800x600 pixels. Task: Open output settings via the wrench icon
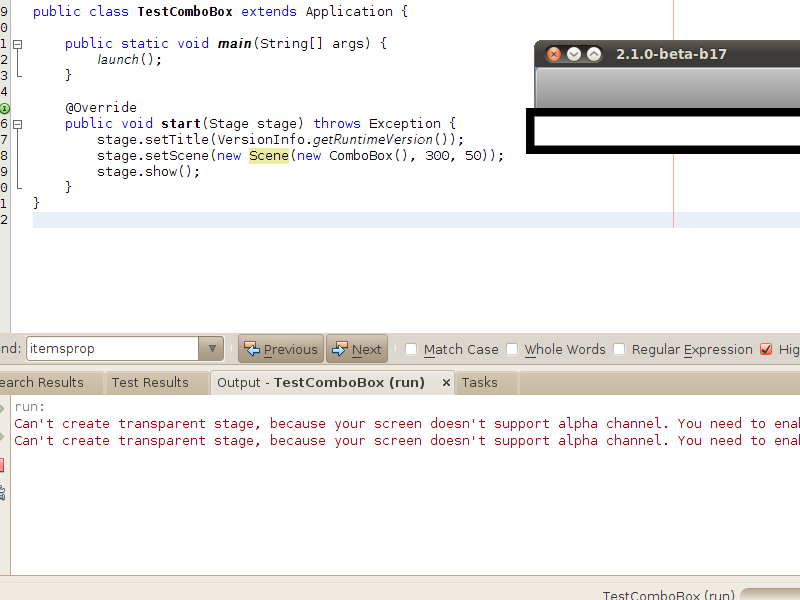click(x=2, y=491)
